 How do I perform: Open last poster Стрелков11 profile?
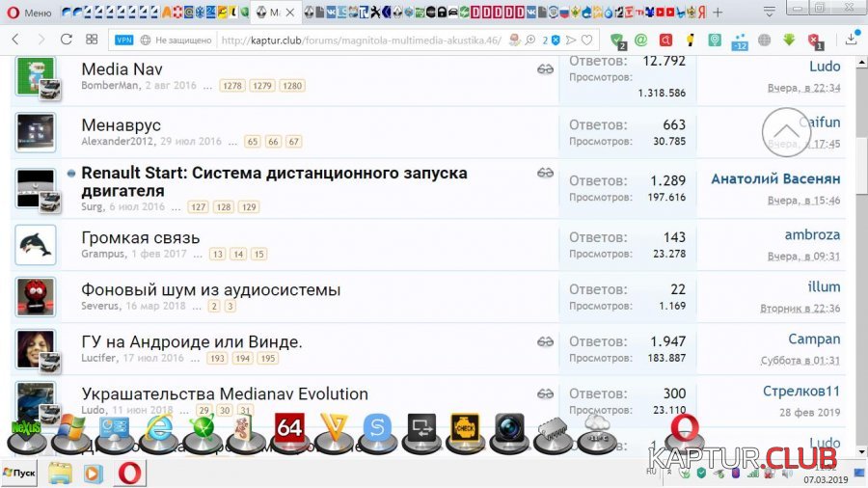pyautogui.click(x=801, y=392)
